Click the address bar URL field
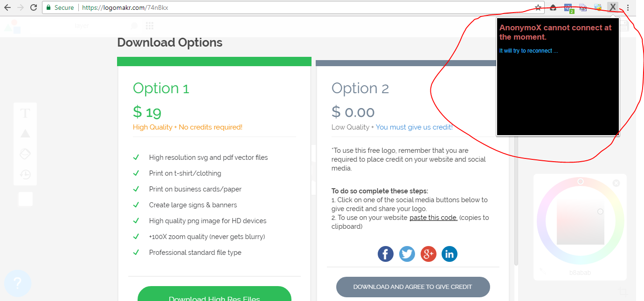 [x=298, y=7]
